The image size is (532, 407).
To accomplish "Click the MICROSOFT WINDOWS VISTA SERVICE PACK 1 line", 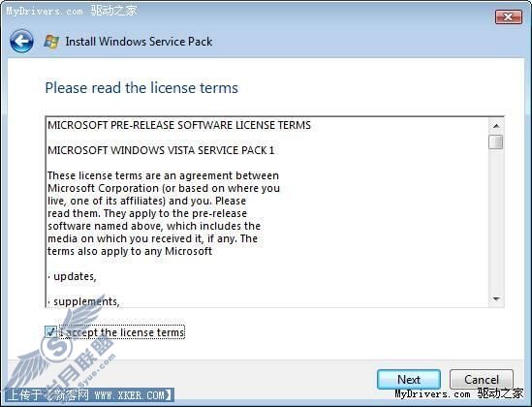I will pos(161,150).
